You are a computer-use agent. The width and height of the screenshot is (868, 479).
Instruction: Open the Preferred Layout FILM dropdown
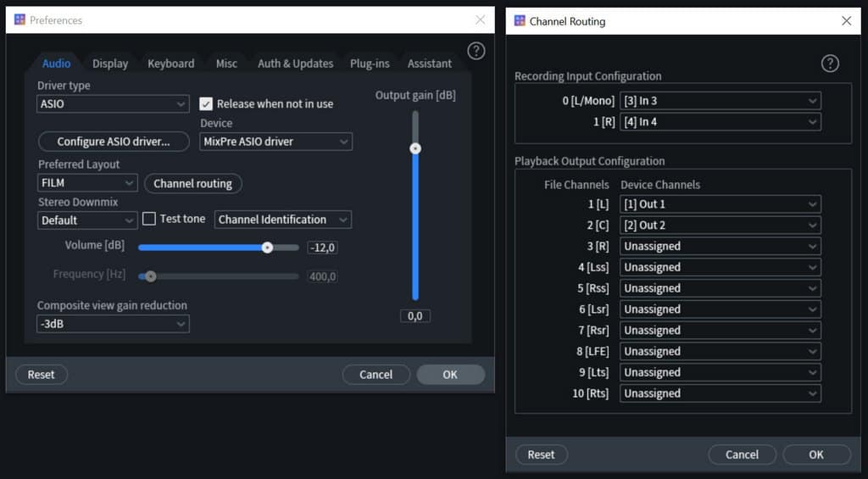click(x=87, y=182)
